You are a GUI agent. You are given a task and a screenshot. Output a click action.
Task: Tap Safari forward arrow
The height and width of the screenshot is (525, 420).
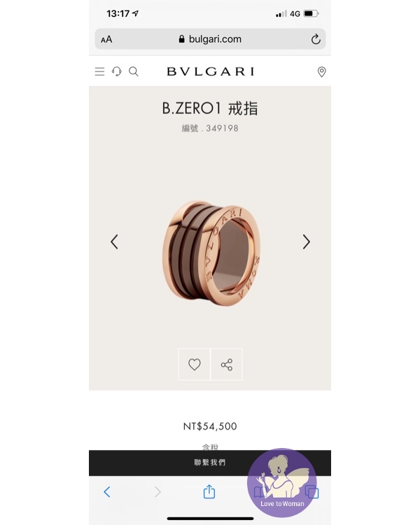157,492
